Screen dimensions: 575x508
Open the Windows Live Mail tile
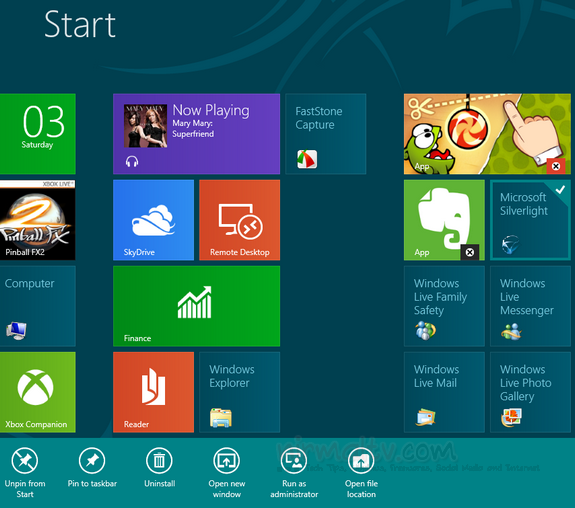pyautogui.click(x=444, y=392)
